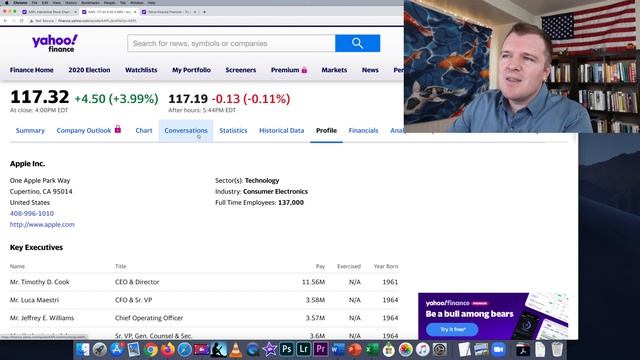Open Safari from the dock
The image size is (640, 360).
click(x=184, y=350)
